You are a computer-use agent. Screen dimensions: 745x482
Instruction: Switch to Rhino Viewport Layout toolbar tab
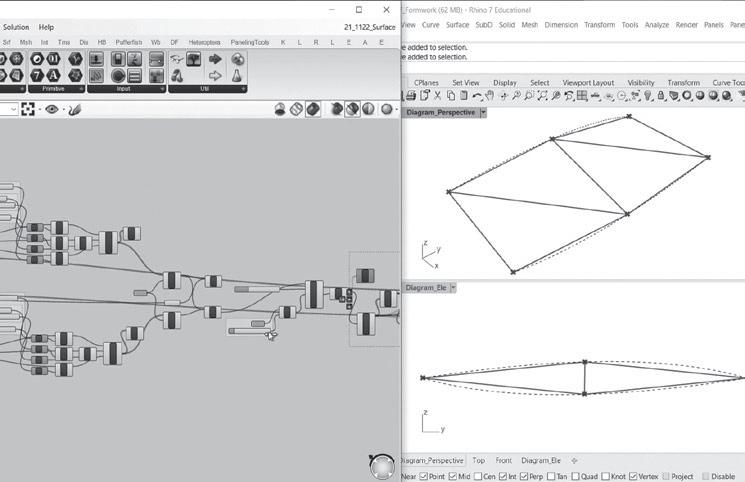click(588, 83)
